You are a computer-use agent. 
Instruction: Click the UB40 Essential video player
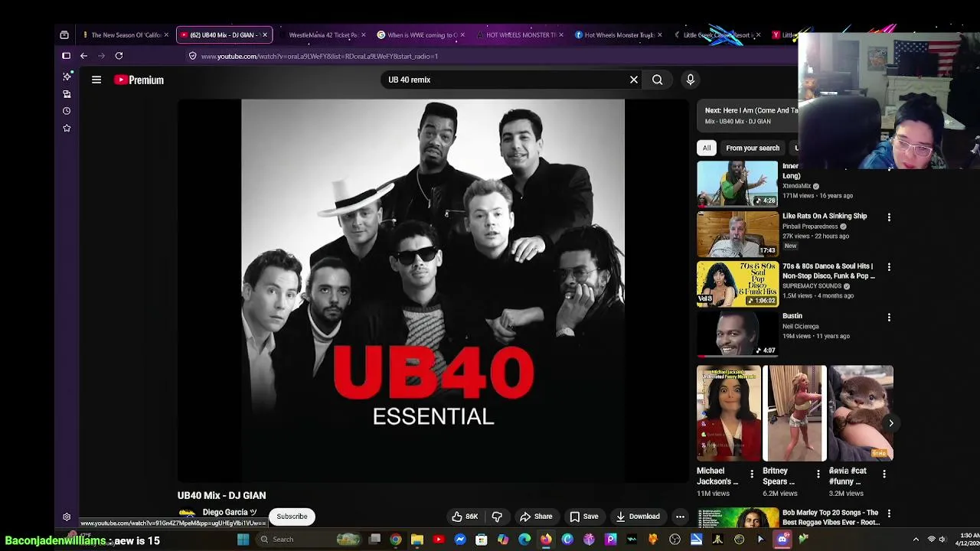433,291
